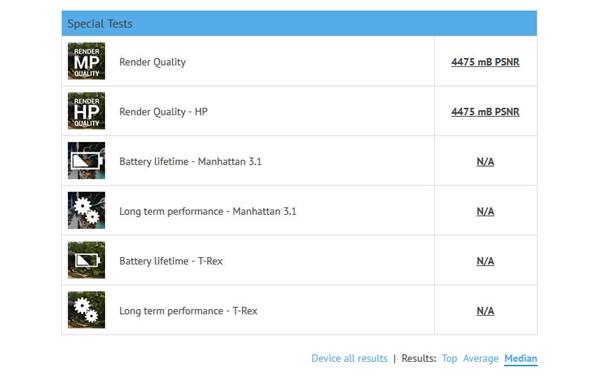Open N/A result for Battery lifetime T-Rex
The width and height of the screenshot is (600, 381).
point(485,261)
